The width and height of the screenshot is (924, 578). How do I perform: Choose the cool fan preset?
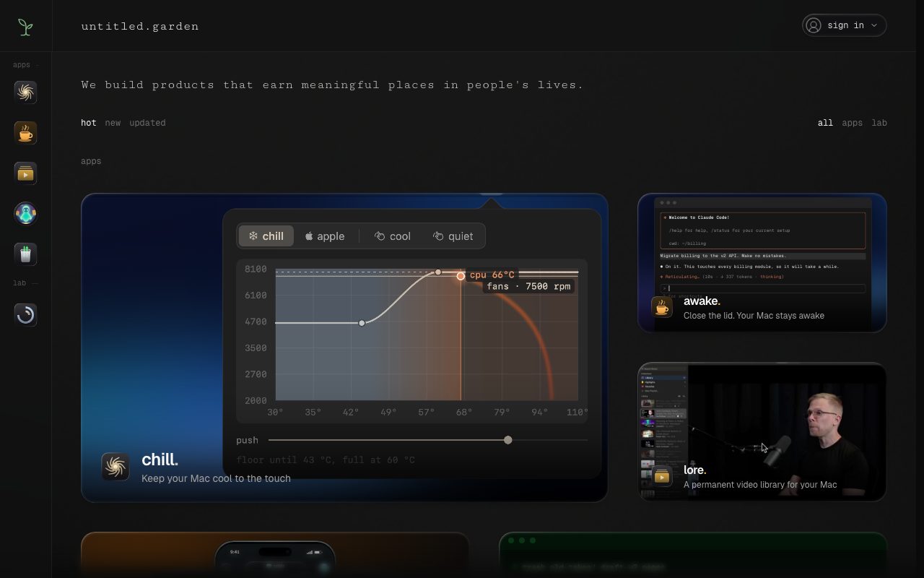click(x=393, y=236)
